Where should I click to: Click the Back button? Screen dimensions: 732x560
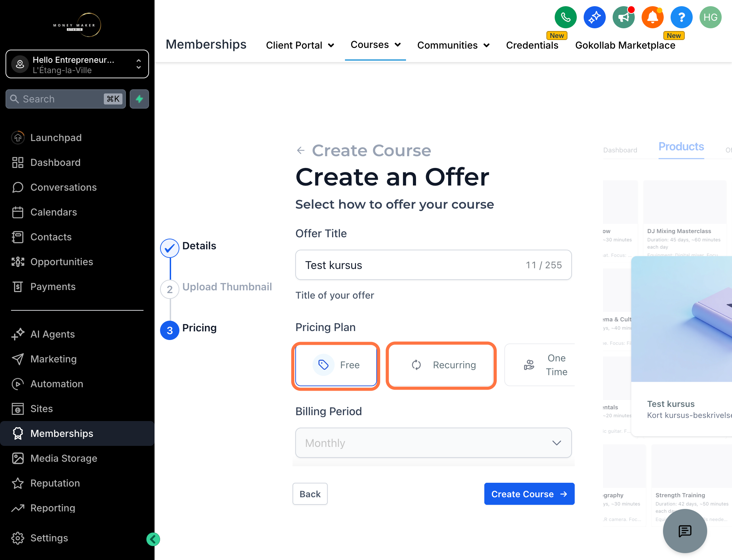click(x=310, y=494)
